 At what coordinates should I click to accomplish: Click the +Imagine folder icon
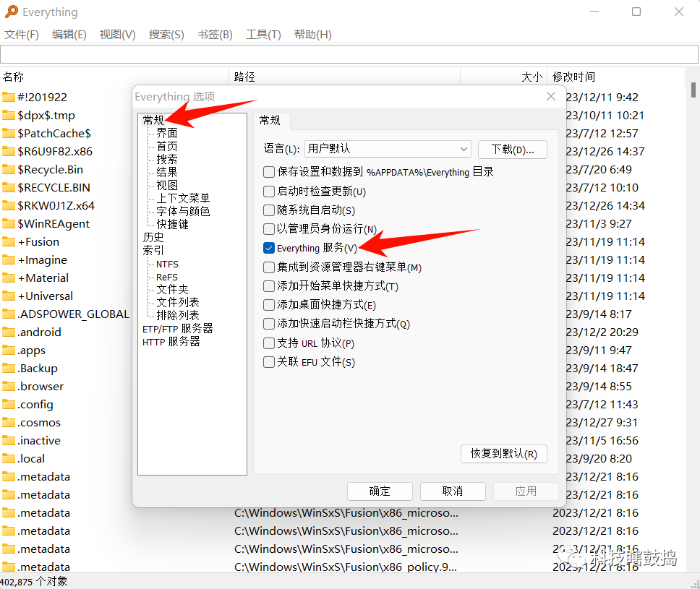[x=9, y=259]
